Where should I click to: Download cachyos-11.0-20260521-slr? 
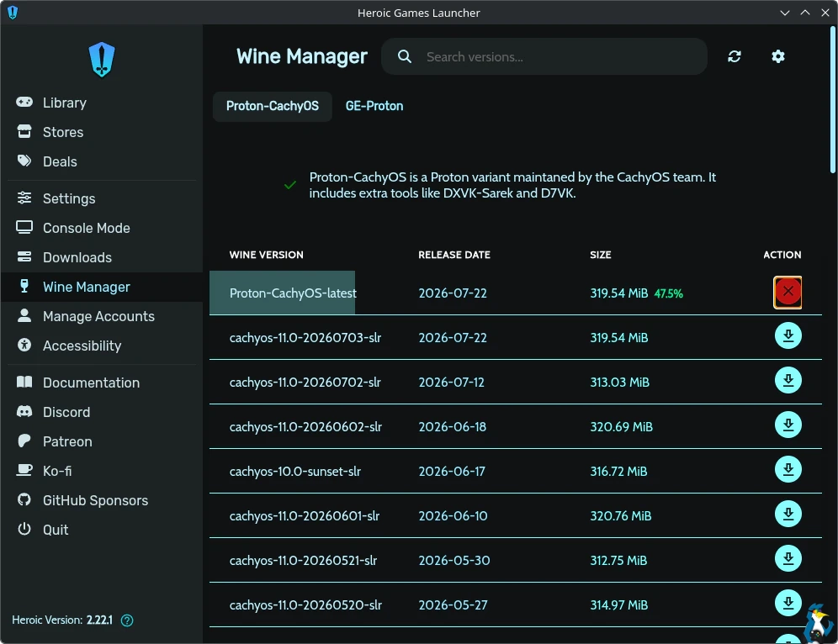788,558
